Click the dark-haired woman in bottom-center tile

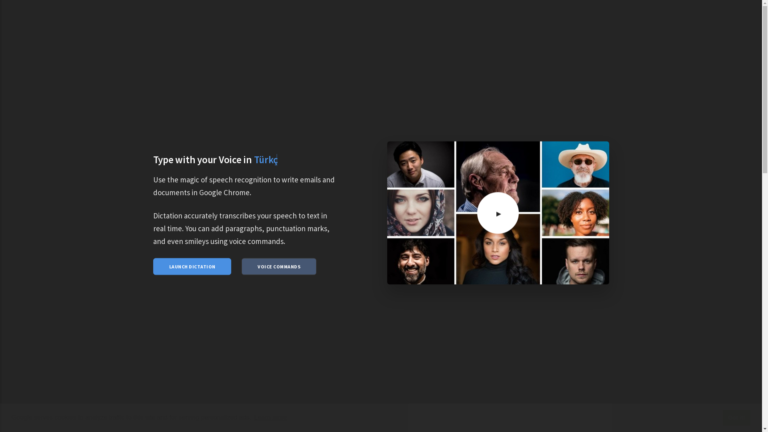[x=497, y=260]
